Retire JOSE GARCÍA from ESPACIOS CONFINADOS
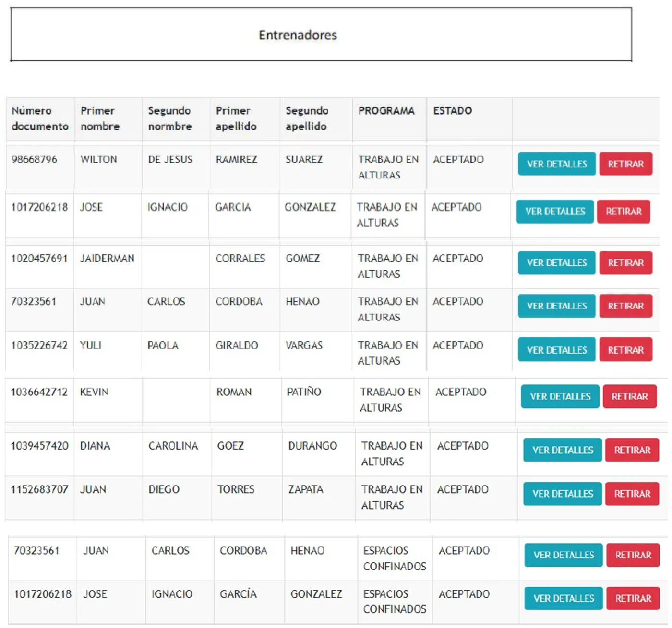This screenshot has height=628, width=672. pyautogui.click(x=633, y=598)
